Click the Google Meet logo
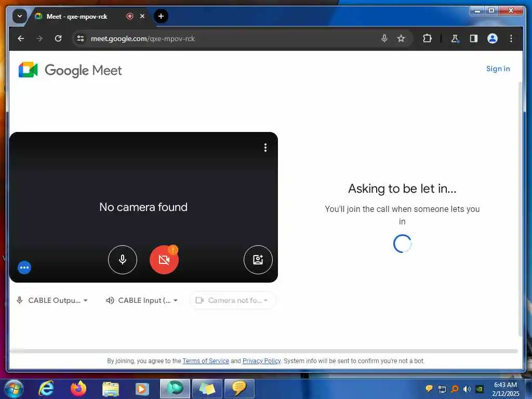Viewport: 532px width, 399px height. (70, 70)
